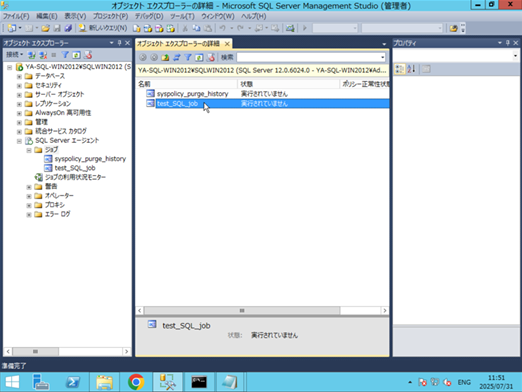Open the デバッグ(D) menu
Viewport: 522px width, 392px height.
point(149,16)
